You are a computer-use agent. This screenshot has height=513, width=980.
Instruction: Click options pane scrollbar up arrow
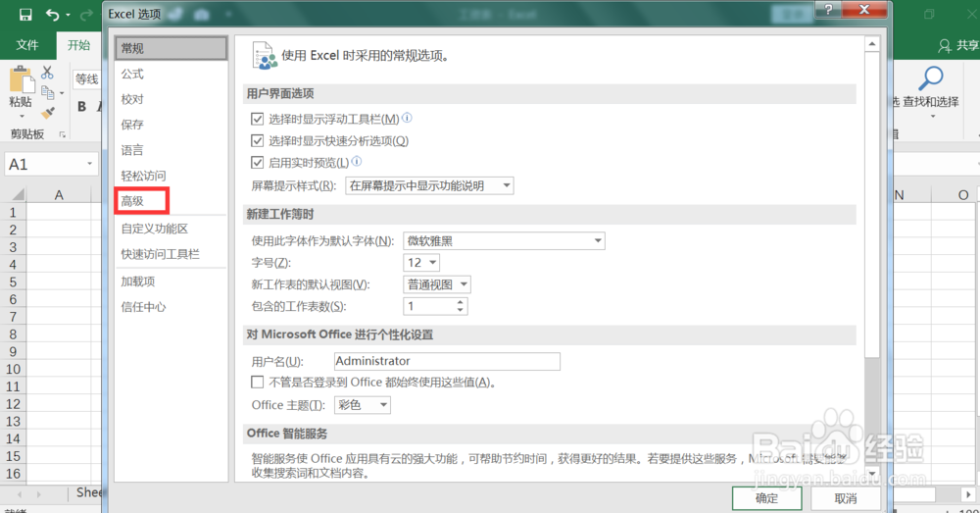872,44
